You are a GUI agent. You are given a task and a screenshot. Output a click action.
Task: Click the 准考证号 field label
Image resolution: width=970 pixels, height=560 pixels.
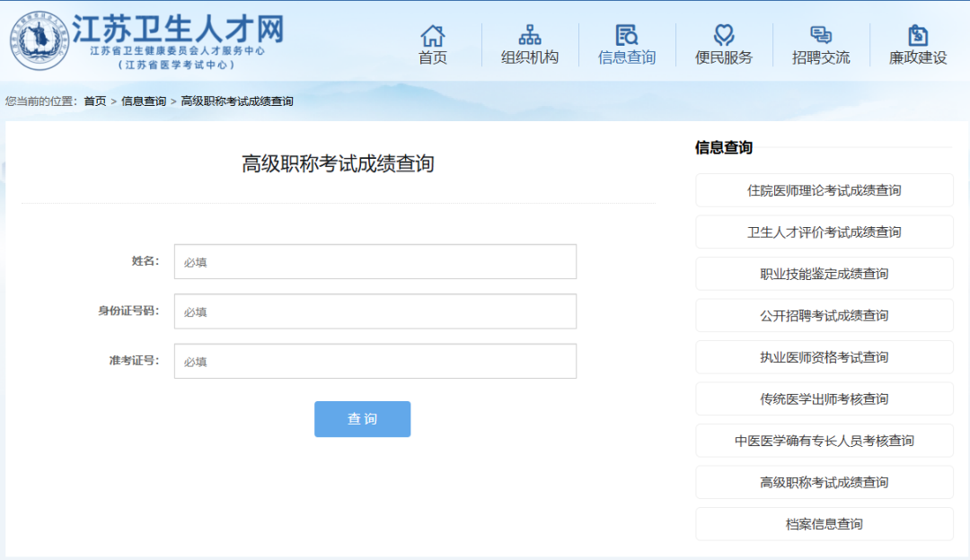click(x=134, y=361)
